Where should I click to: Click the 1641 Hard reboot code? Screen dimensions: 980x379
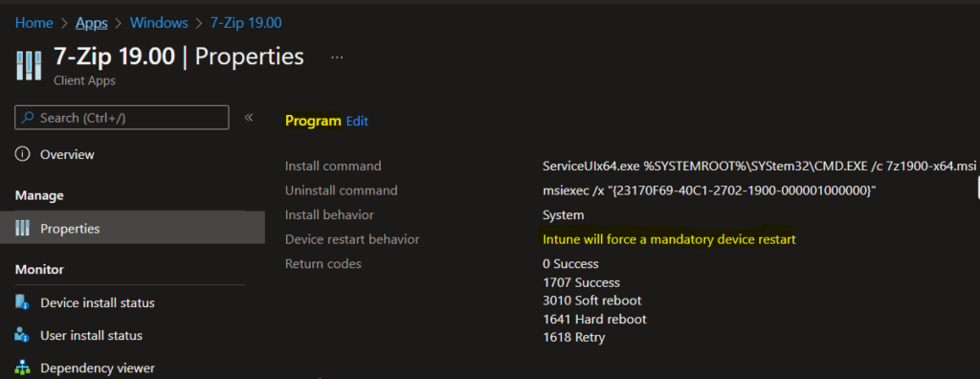[594, 319]
